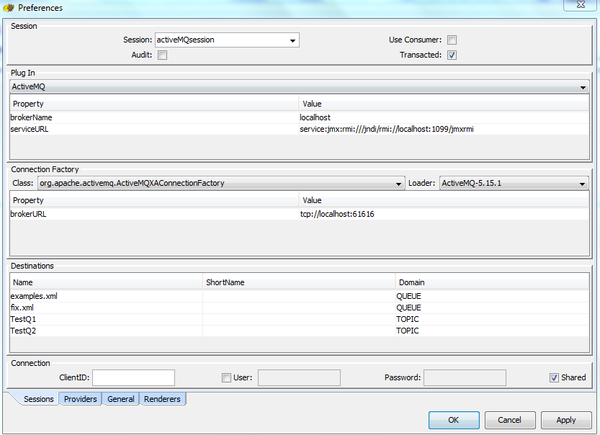Viewport: 600px width, 435px height.
Task: Toggle the Use Consumer checkbox
Action: point(452,40)
